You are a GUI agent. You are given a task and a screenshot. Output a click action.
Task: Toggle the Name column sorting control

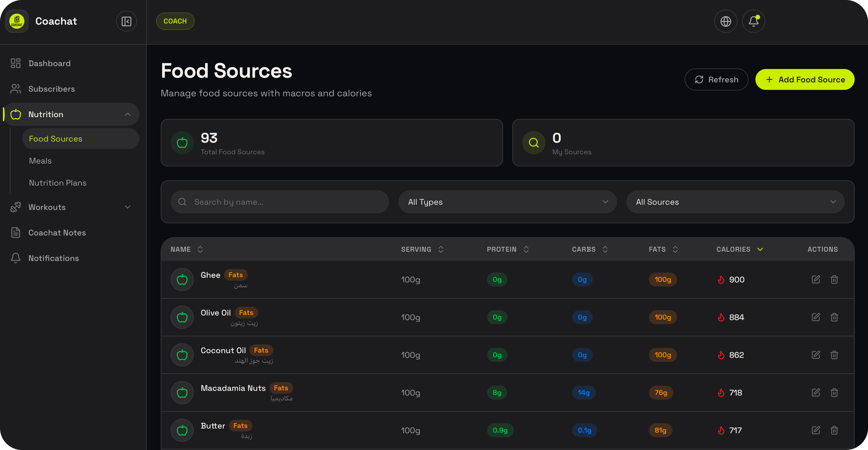coord(200,249)
